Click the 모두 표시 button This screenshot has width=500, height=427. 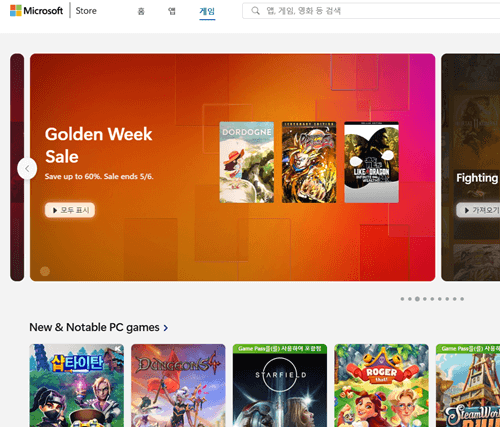pyautogui.click(x=70, y=210)
